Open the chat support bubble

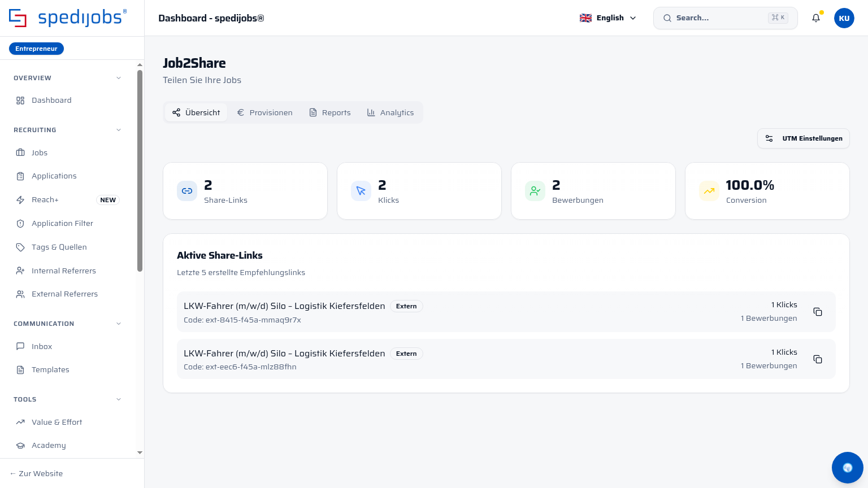coord(848,468)
